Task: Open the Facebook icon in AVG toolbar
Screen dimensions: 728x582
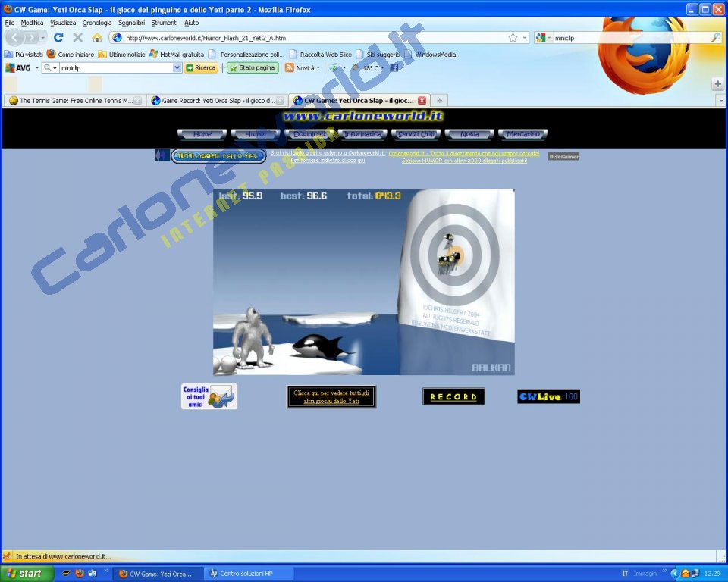Action: (x=394, y=67)
